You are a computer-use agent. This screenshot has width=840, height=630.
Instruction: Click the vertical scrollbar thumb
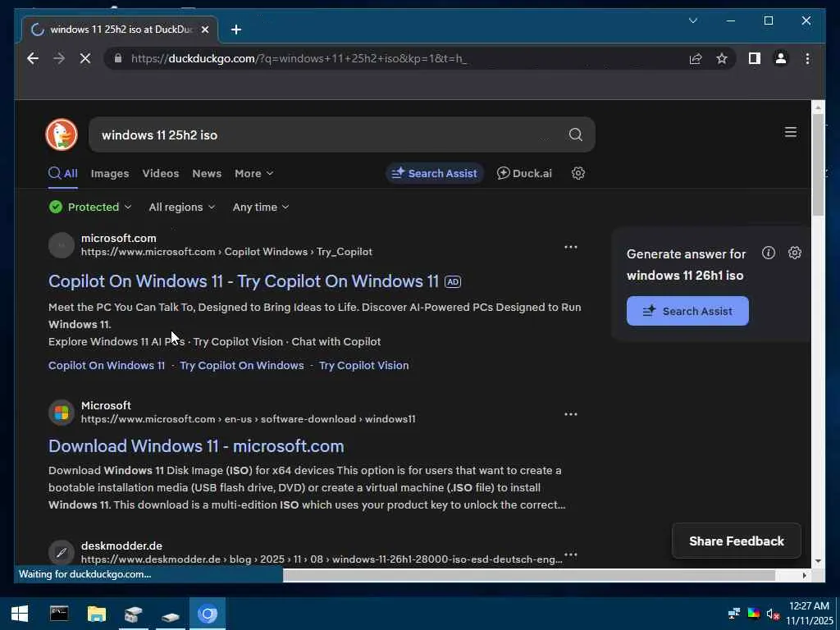tap(818, 164)
